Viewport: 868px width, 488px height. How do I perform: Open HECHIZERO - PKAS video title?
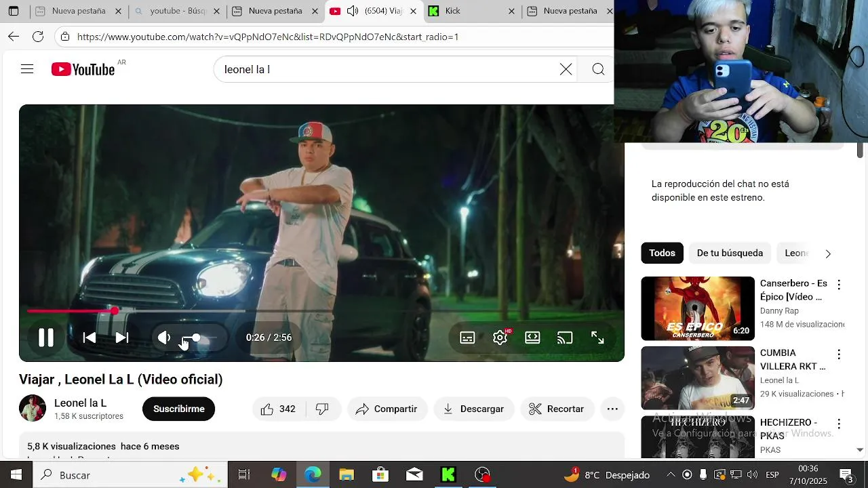[x=789, y=429]
